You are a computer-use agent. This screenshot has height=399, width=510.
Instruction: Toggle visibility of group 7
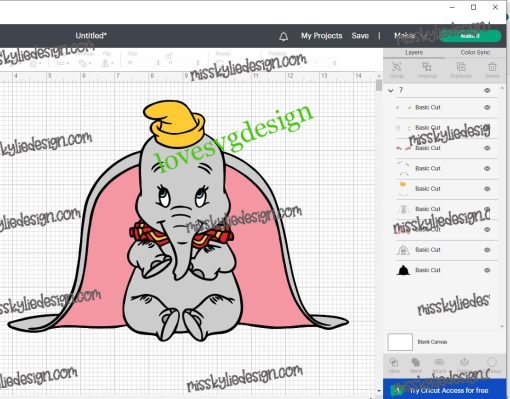(x=487, y=90)
